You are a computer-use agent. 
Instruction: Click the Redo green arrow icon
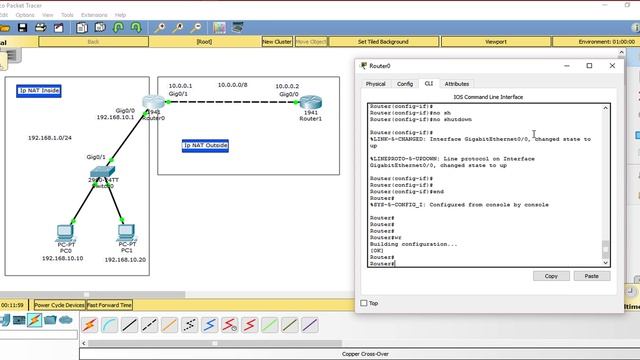[136, 28]
